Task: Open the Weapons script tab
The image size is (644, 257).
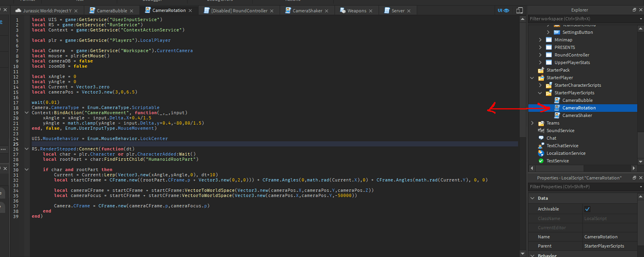Action: (357, 11)
